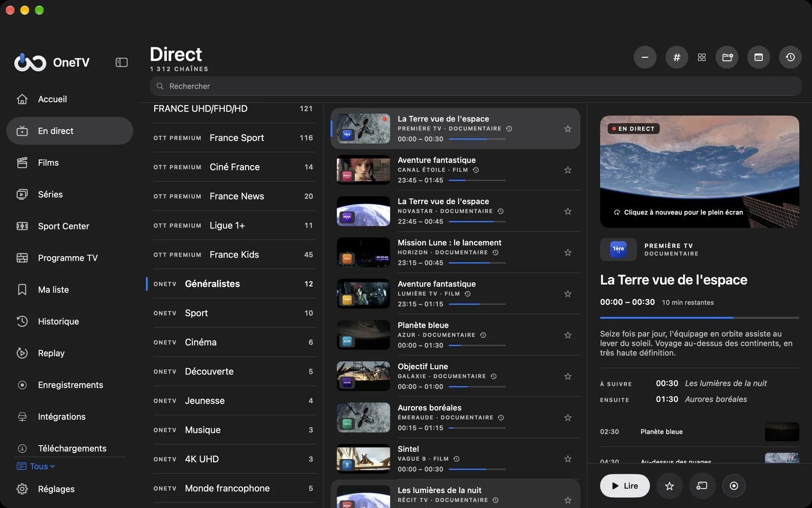Viewport: 812px width, 508px height.
Task: Toggle favorite star for Sintel
Action: (x=568, y=459)
